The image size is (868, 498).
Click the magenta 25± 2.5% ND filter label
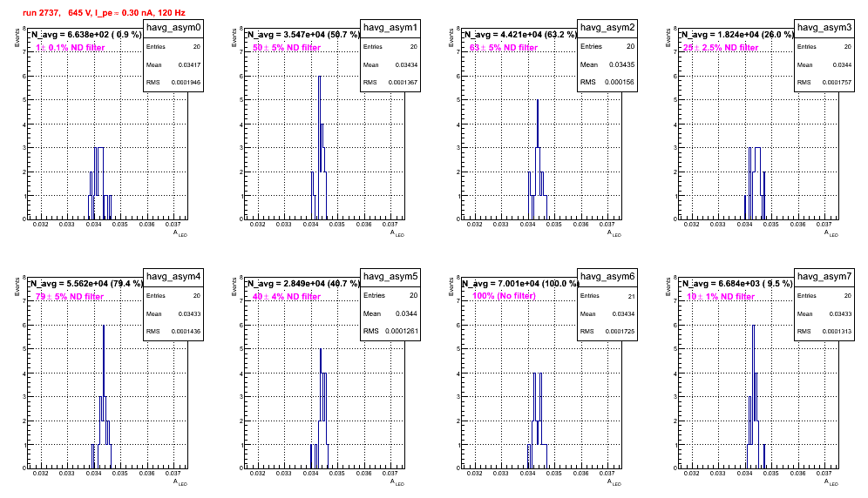coord(721,48)
